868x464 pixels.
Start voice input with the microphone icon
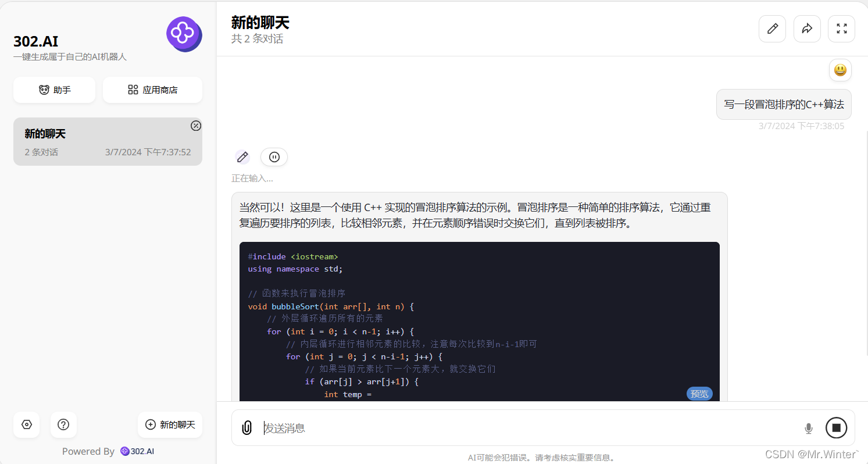tap(808, 429)
